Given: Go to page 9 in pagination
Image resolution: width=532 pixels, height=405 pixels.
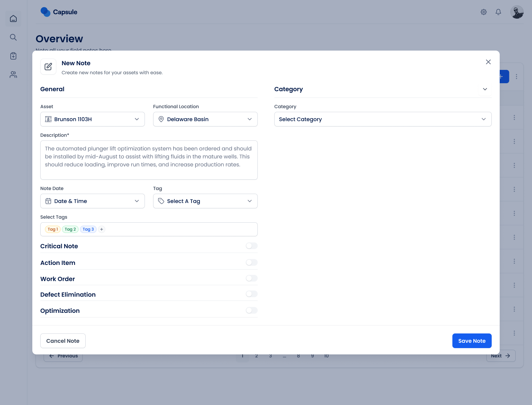Looking at the screenshot, I should pyautogui.click(x=312, y=356).
